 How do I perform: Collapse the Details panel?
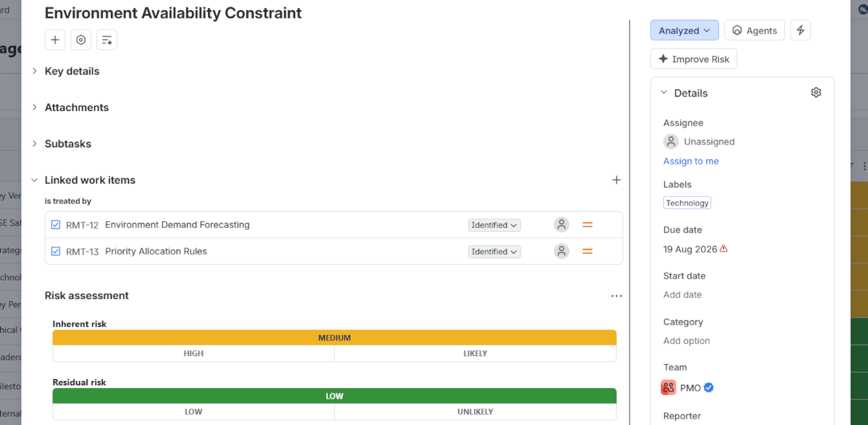(664, 93)
